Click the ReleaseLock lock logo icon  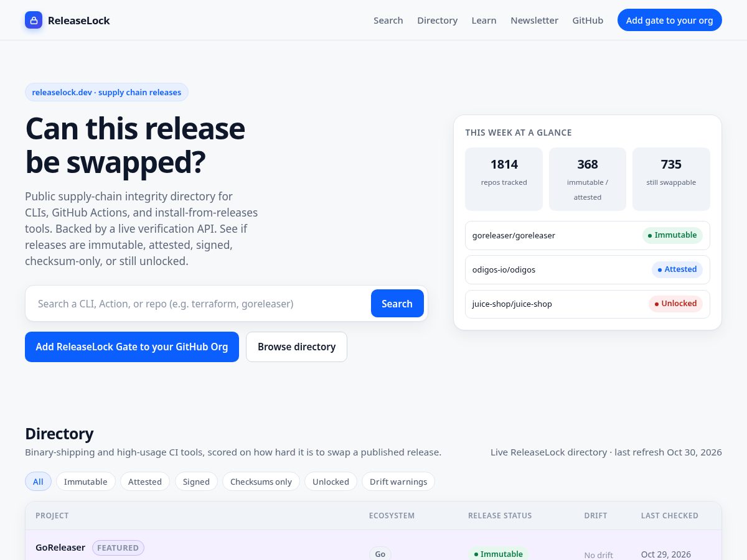(34, 20)
